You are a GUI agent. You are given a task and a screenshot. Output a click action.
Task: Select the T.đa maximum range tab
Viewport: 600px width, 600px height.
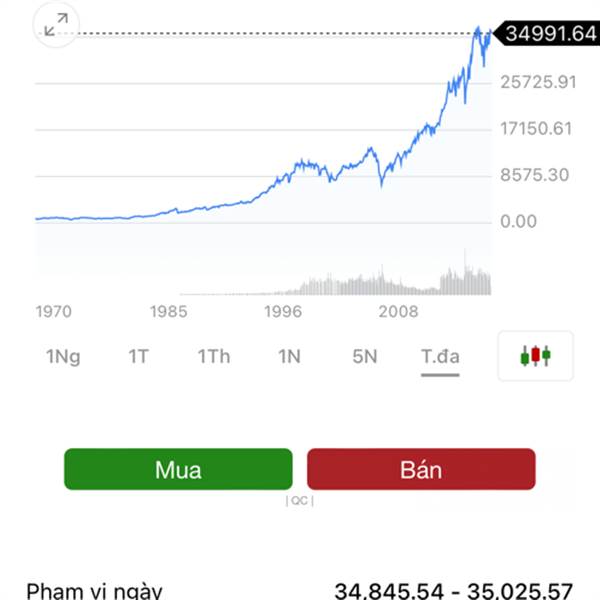pyautogui.click(x=440, y=357)
